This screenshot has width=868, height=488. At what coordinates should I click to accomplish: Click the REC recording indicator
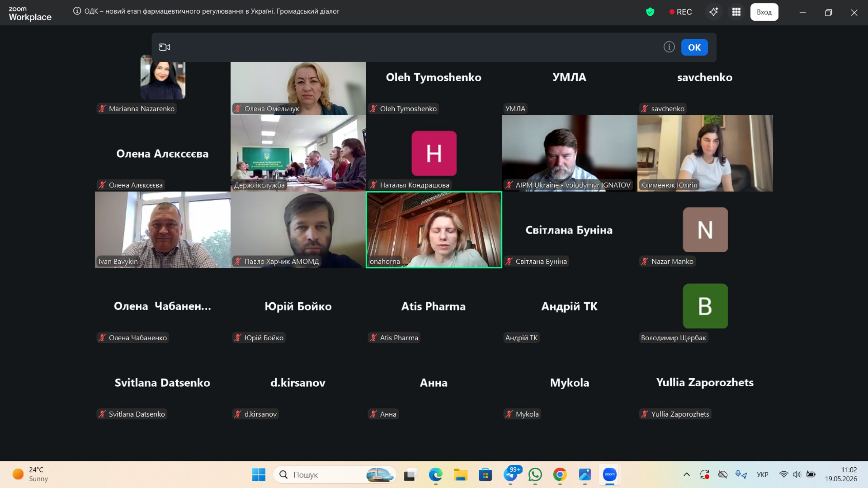(680, 12)
